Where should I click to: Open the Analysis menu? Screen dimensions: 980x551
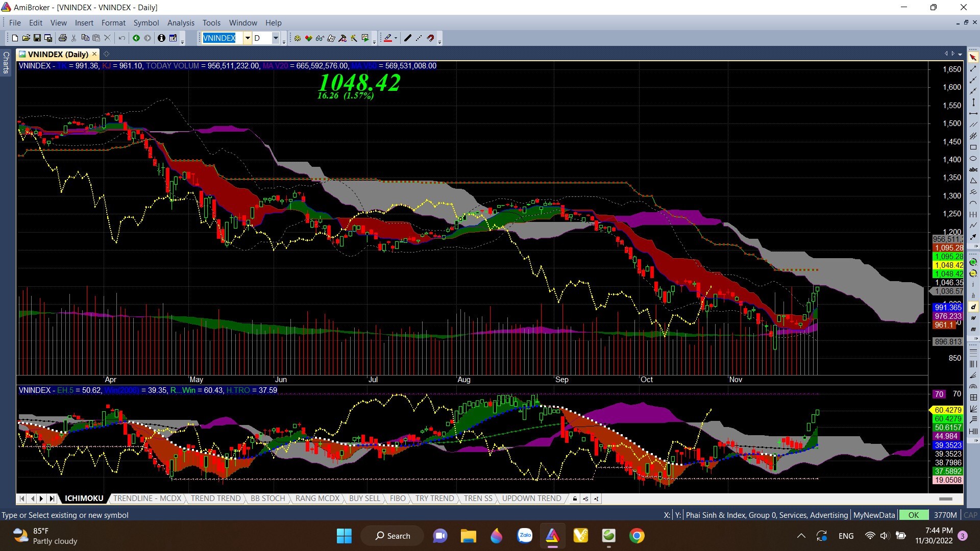pyautogui.click(x=181, y=23)
